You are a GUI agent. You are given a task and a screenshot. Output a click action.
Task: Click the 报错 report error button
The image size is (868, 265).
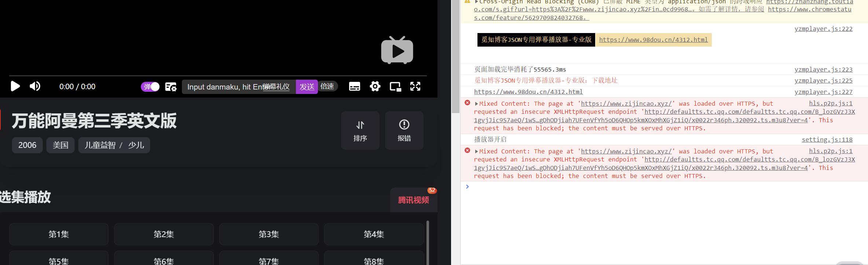click(404, 131)
